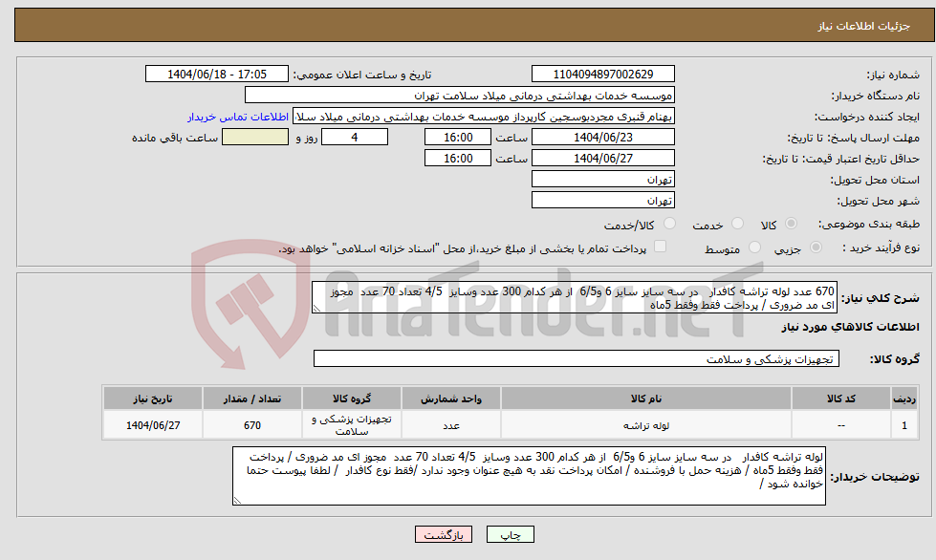Click the 16:00 deadline time field

click(x=457, y=136)
